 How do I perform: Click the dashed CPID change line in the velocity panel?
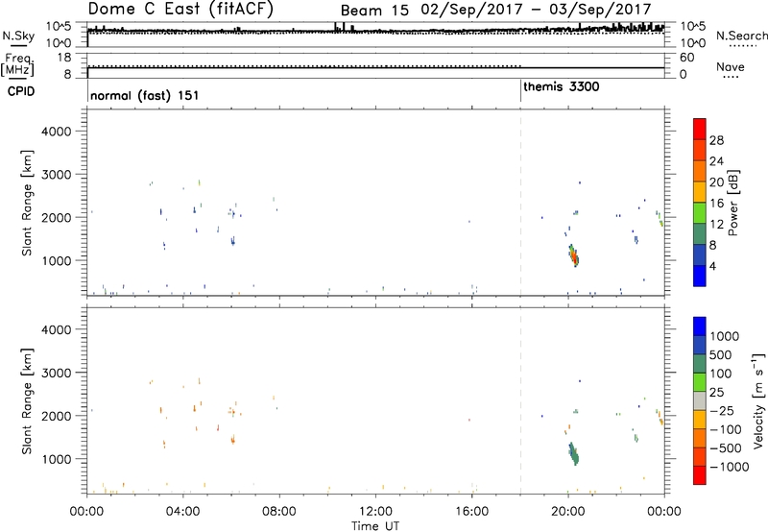[x=520, y=400]
